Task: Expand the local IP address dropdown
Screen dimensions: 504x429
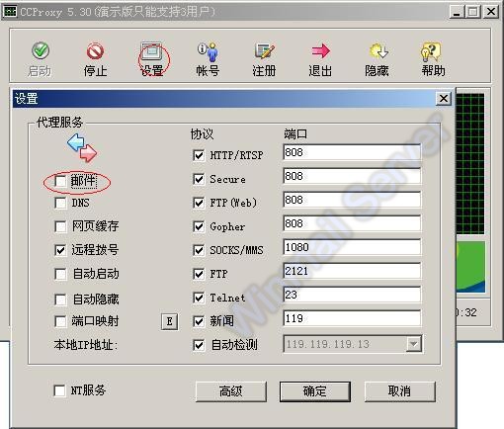Action: (x=413, y=344)
